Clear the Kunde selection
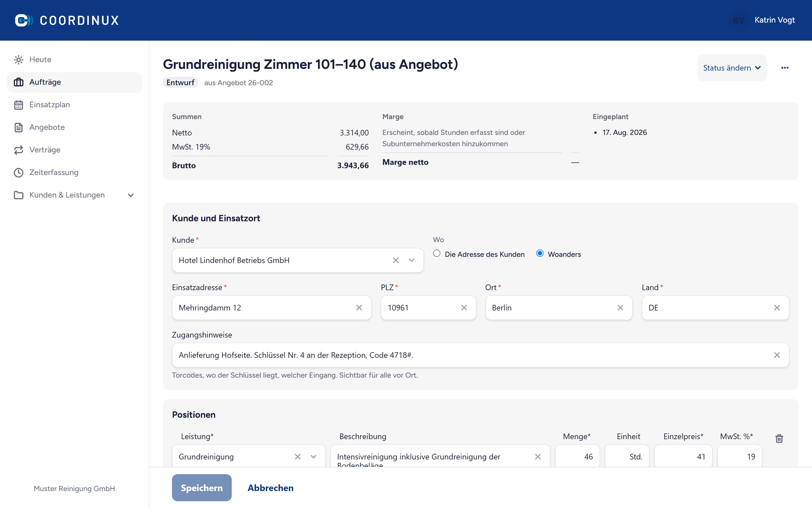This screenshot has width=812, height=508. point(396,260)
